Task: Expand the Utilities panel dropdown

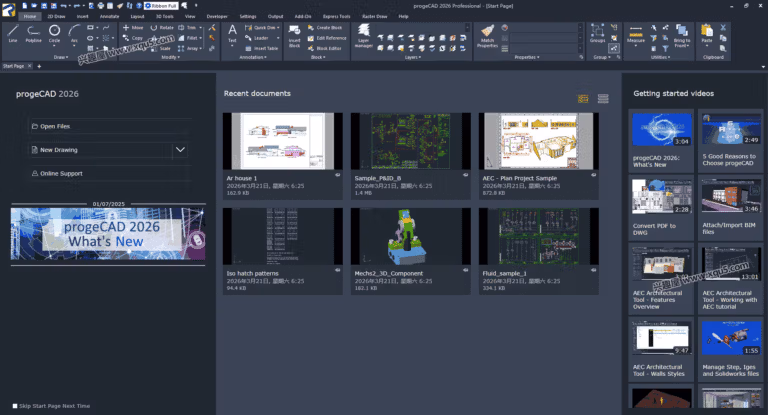Action: 661,57
